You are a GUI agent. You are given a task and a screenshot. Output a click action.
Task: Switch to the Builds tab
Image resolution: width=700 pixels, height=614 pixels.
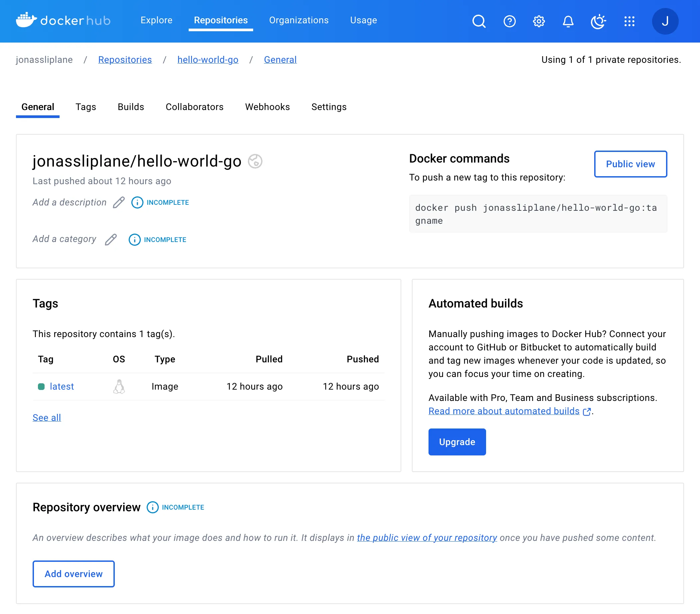click(x=131, y=107)
